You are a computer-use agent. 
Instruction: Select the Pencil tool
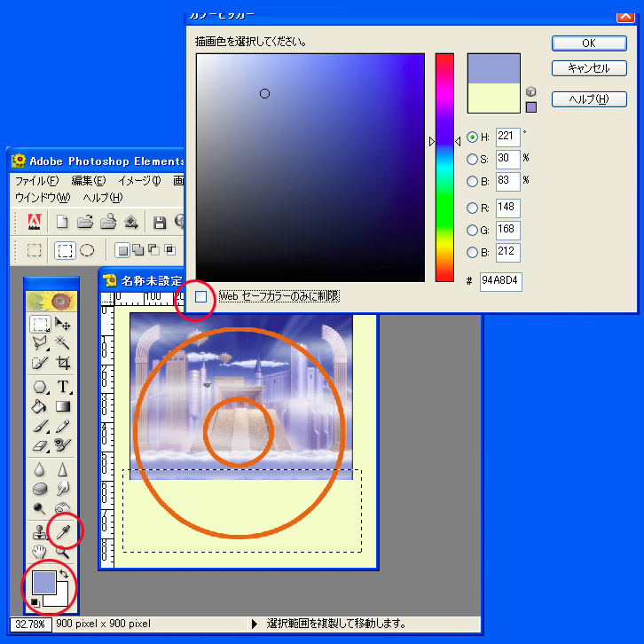[x=63, y=427]
